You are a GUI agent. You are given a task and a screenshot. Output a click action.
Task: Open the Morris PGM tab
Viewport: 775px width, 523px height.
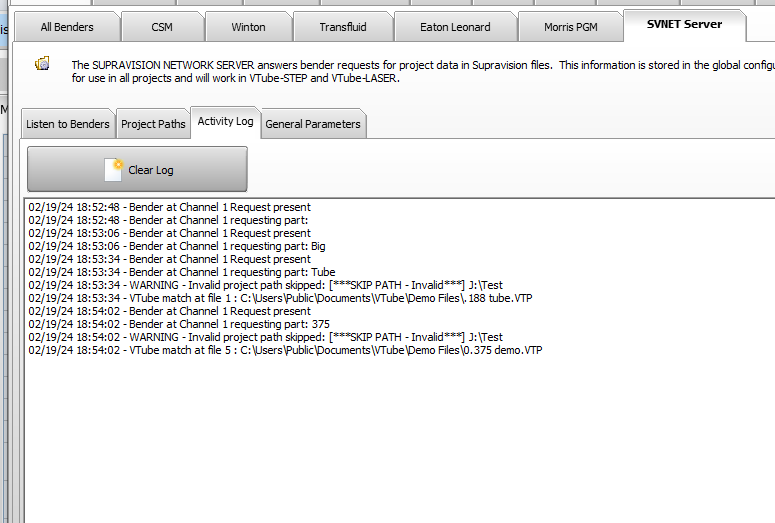click(x=571, y=27)
